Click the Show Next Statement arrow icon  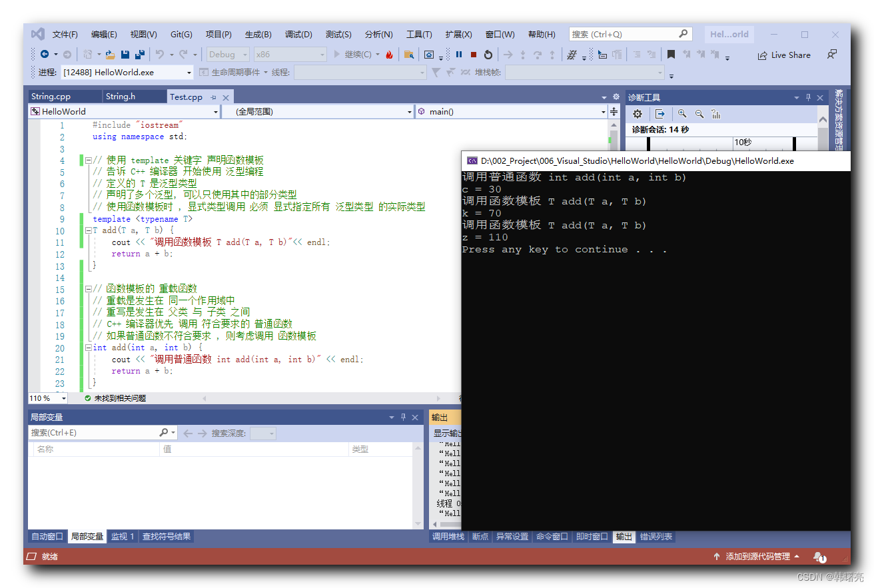coord(508,55)
